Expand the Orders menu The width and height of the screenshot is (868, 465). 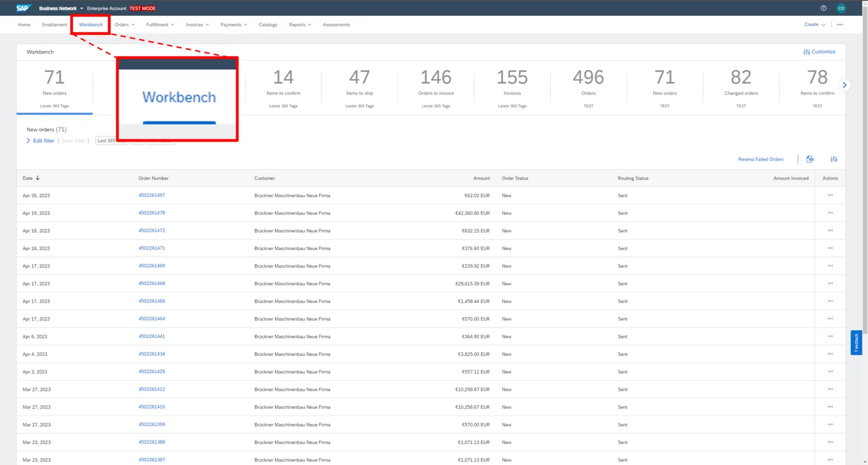pyautogui.click(x=124, y=25)
